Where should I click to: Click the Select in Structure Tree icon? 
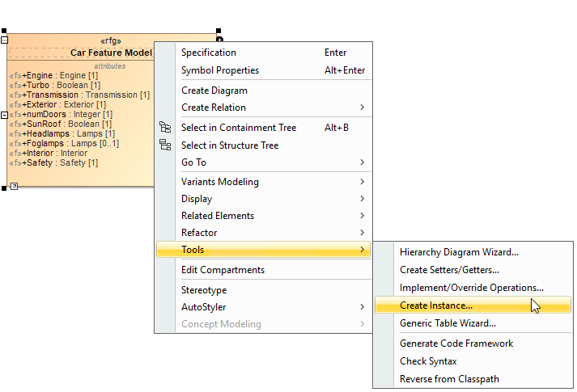tap(165, 145)
